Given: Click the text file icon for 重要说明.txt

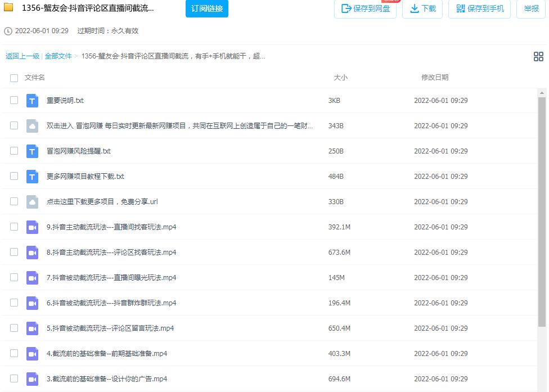Looking at the screenshot, I should (32, 101).
